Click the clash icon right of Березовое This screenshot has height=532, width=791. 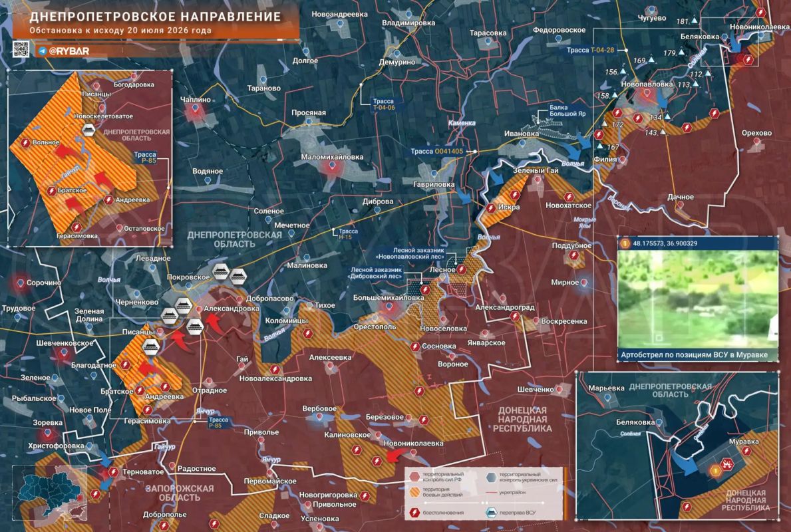click(423, 419)
